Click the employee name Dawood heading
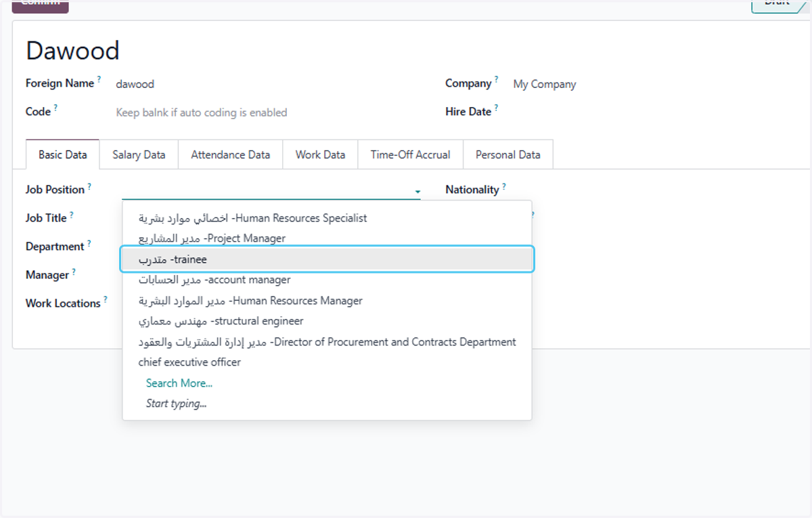 coord(72,51)
